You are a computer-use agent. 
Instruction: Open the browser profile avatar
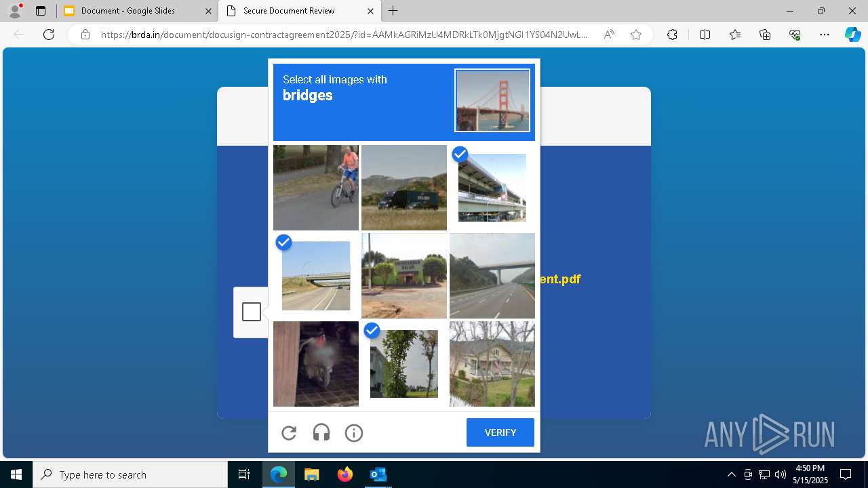click(15, 11)
